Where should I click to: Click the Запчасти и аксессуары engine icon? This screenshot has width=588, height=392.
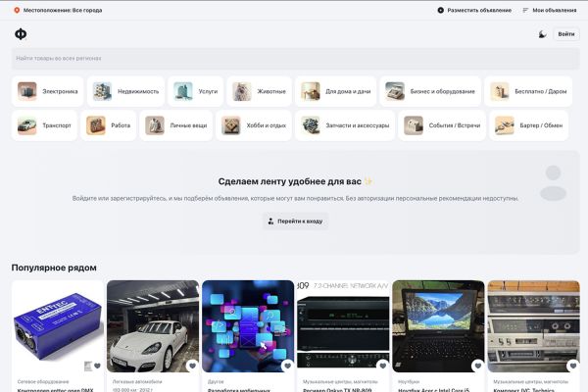[311, 125]
